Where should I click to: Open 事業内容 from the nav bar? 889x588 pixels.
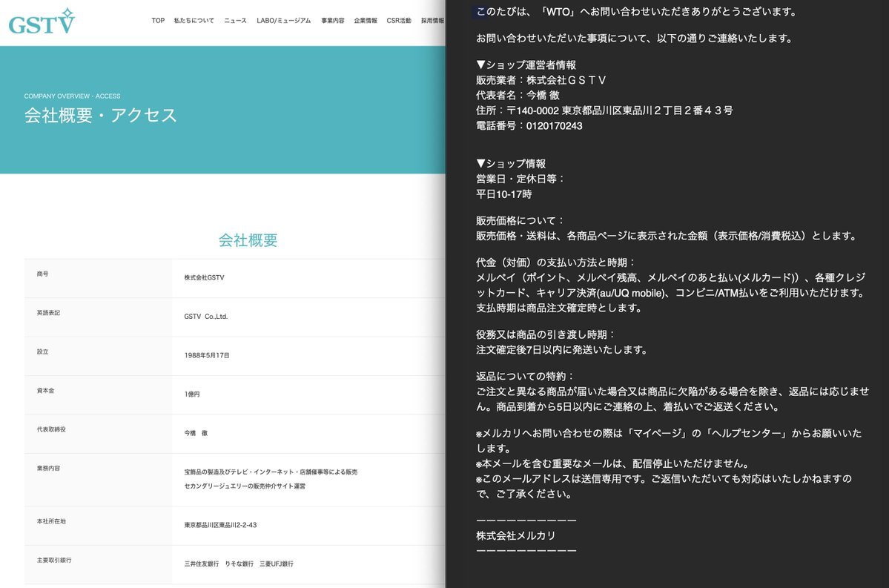pyautogui.click(x=332, y=21)
